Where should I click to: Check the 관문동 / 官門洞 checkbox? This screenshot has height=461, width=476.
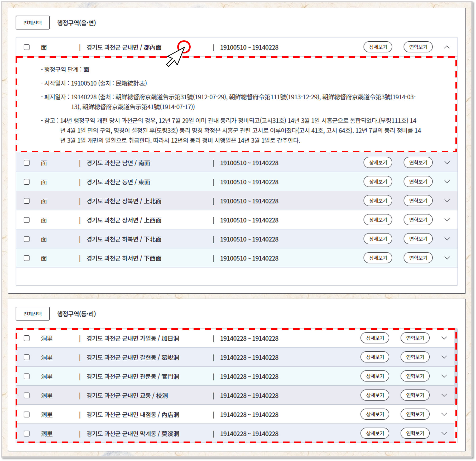tap(27, 376)
